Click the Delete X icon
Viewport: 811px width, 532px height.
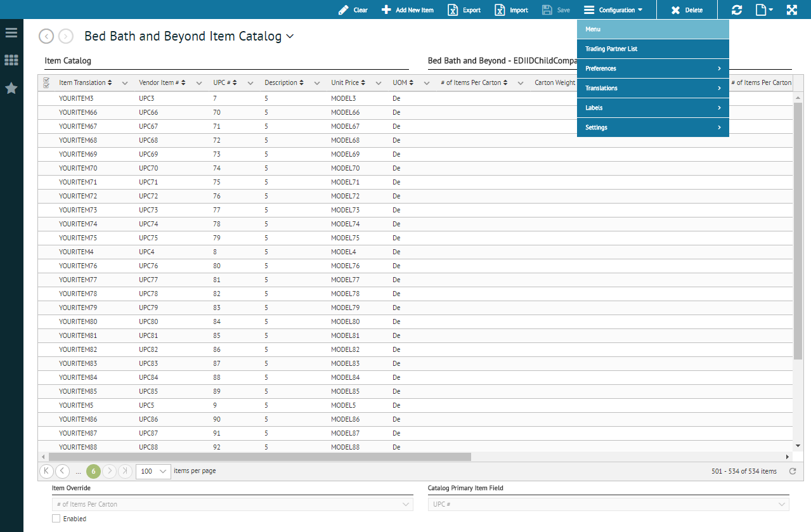[x=675, y=10]
